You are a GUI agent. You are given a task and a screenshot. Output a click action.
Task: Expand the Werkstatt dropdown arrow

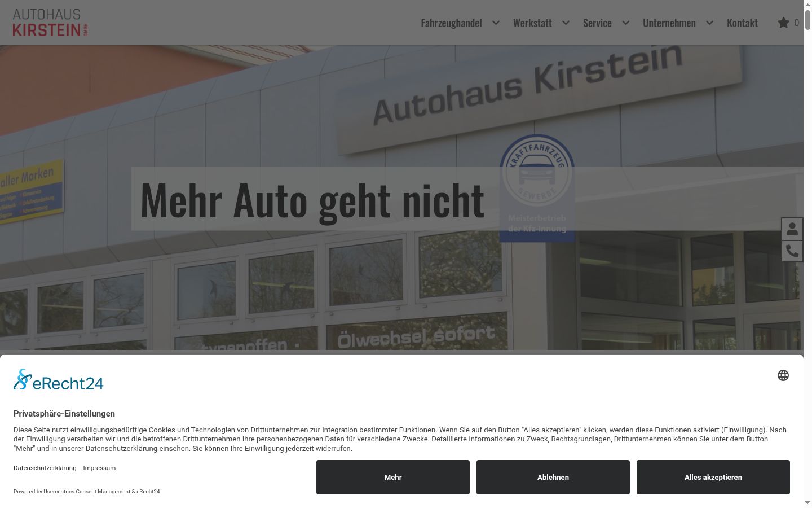coord(566,23)
